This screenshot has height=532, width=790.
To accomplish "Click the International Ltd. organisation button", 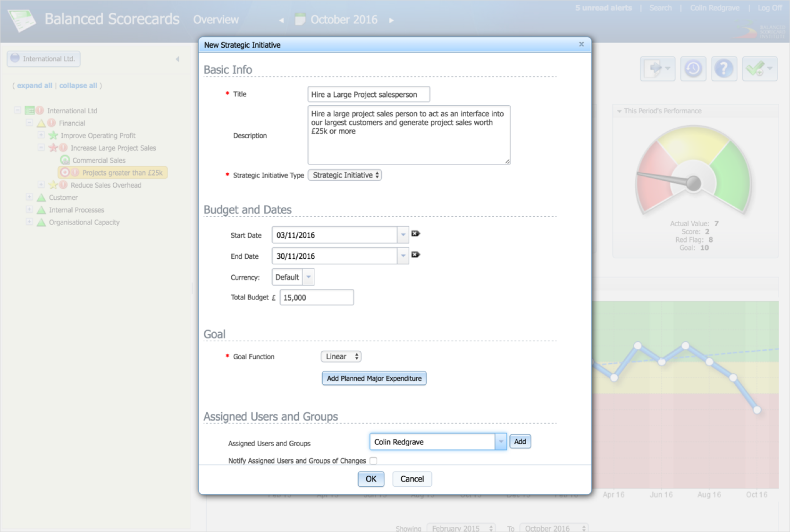I will click(44, 59).
